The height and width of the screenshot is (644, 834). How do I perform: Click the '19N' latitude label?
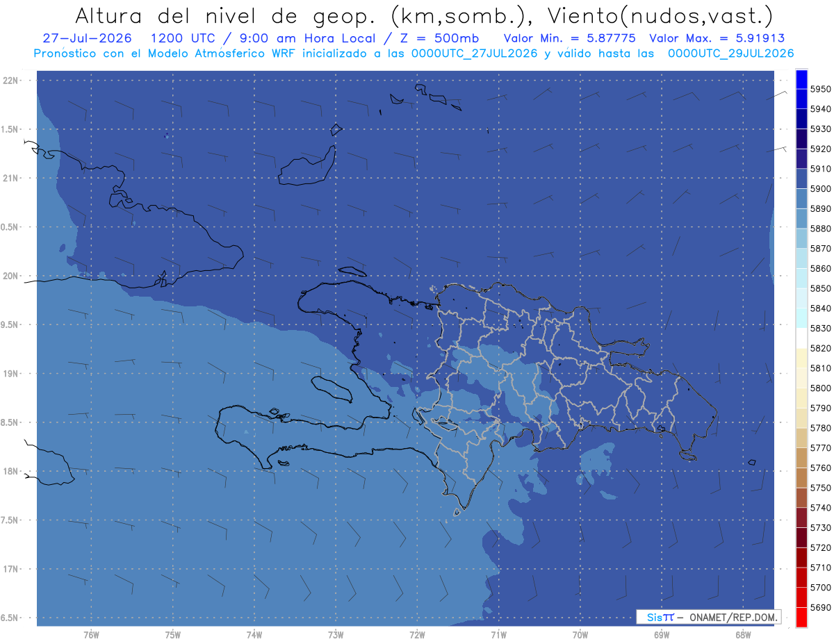[12, 374]
